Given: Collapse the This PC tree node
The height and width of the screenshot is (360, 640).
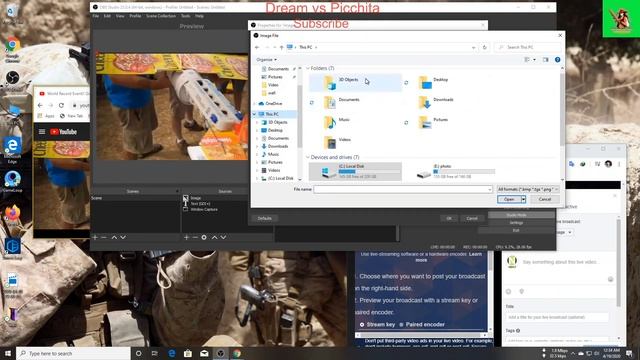Looking at the screenshot, I should (x=255, y=114).
